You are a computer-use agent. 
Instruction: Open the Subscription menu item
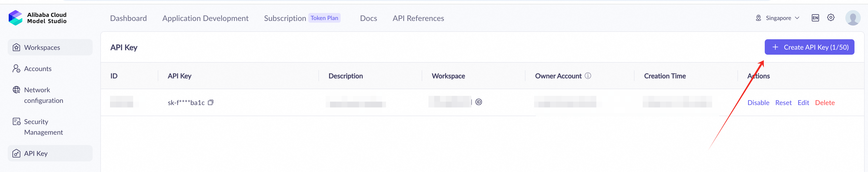point(285,18)
